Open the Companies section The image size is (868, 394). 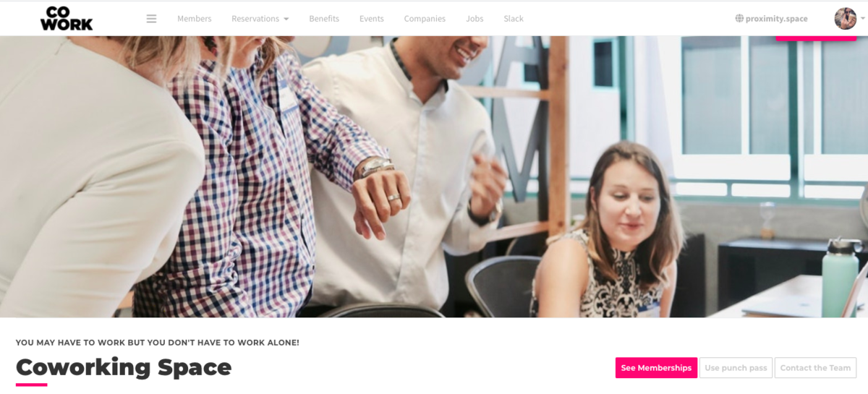(x=425, y=19)
